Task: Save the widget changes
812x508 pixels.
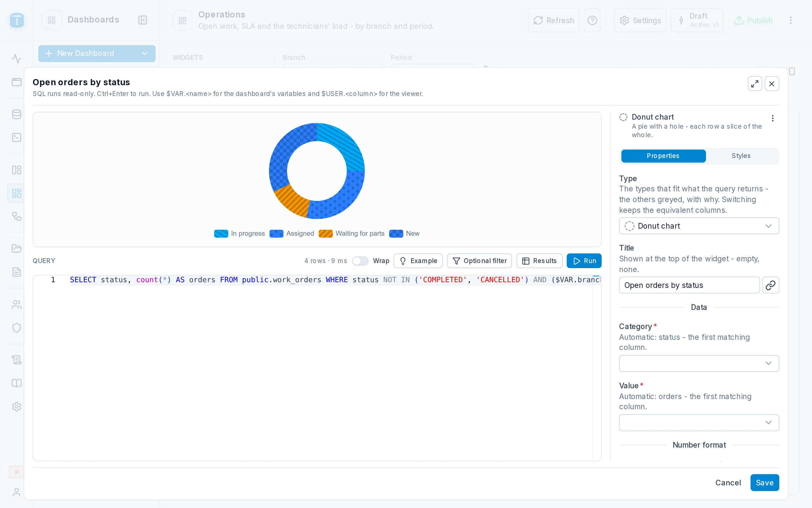Action: click(764, 483)
